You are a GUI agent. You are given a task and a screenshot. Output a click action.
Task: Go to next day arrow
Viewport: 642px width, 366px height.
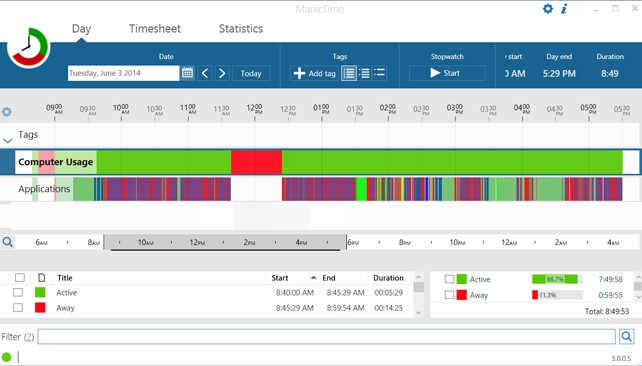tap(222, 73)
